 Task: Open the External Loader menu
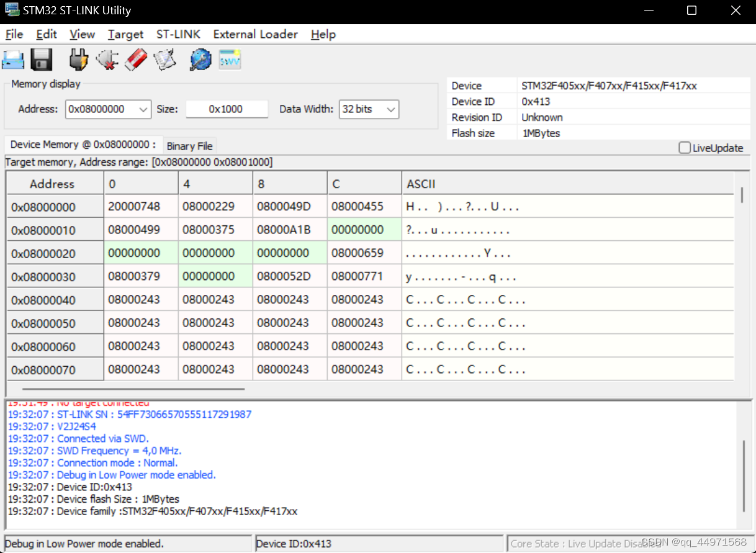point(256,34)
